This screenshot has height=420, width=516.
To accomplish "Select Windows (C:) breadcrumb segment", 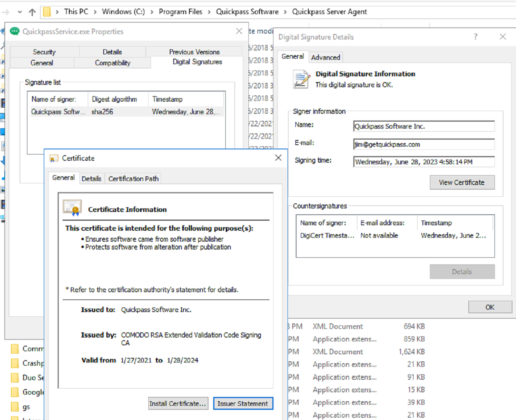I will click(x=123, y=12).
